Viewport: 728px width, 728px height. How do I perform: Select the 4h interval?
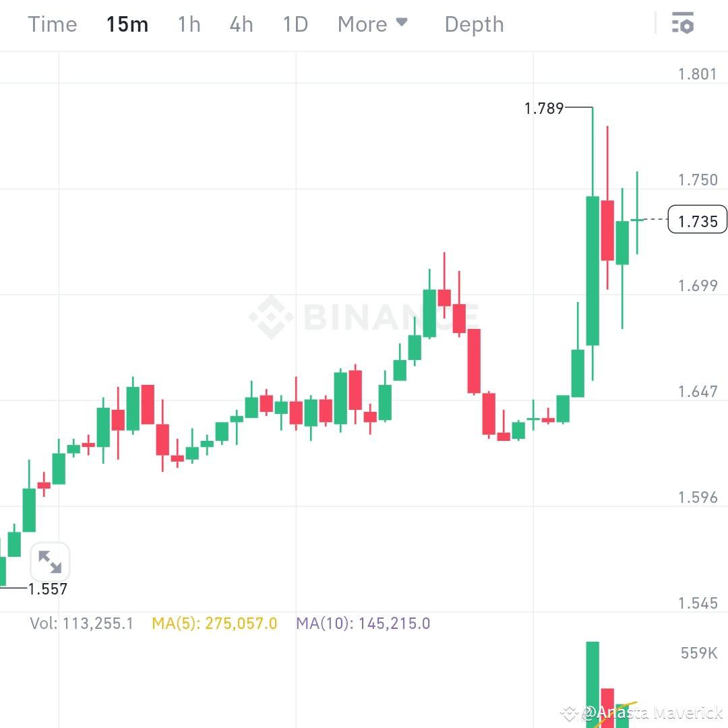coord(241,24)
